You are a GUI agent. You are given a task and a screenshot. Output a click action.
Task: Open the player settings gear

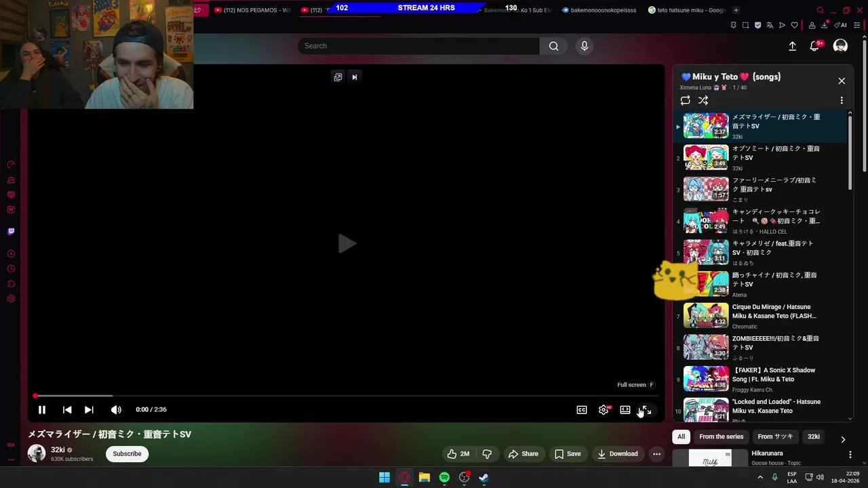[604, 409]
